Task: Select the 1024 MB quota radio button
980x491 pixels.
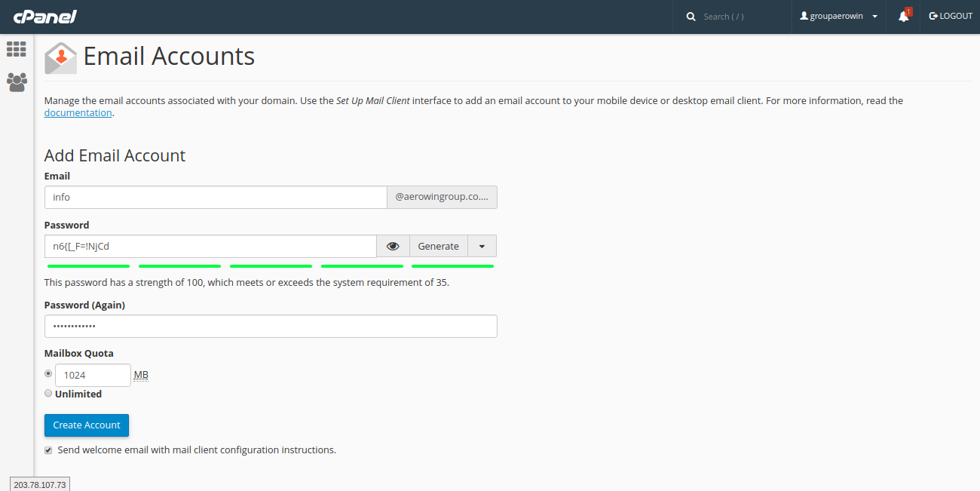Action: (x=48, y=373)
